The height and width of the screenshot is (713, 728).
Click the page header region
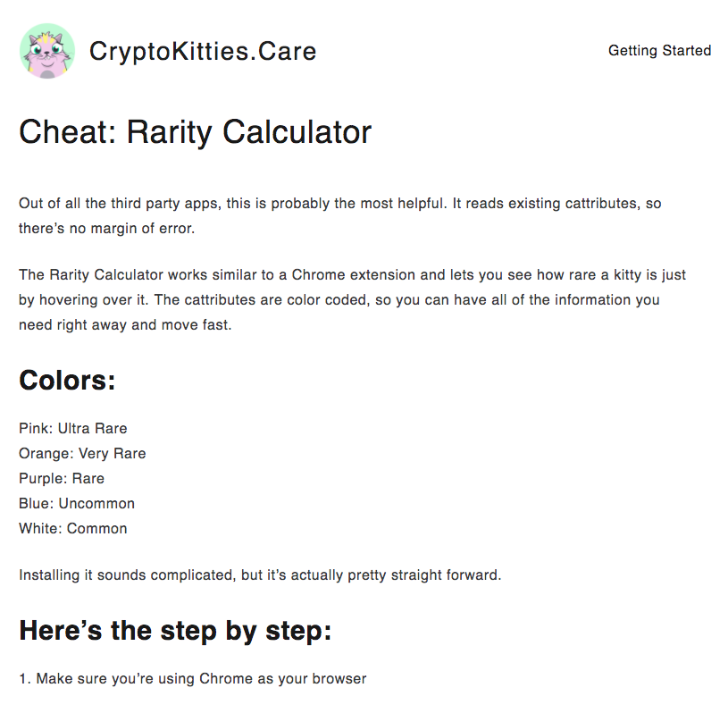(x=364, y=51)
